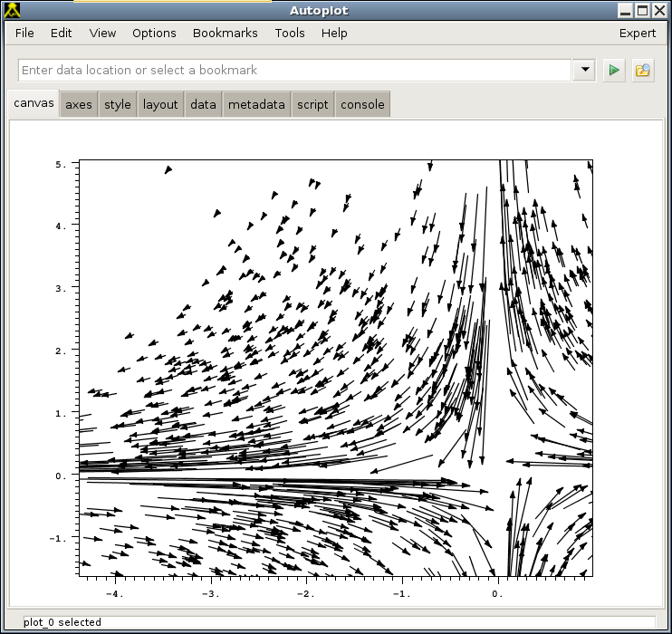
Task: Switch to the style tab
Action: pyautogui.click(x=118, y=104)
